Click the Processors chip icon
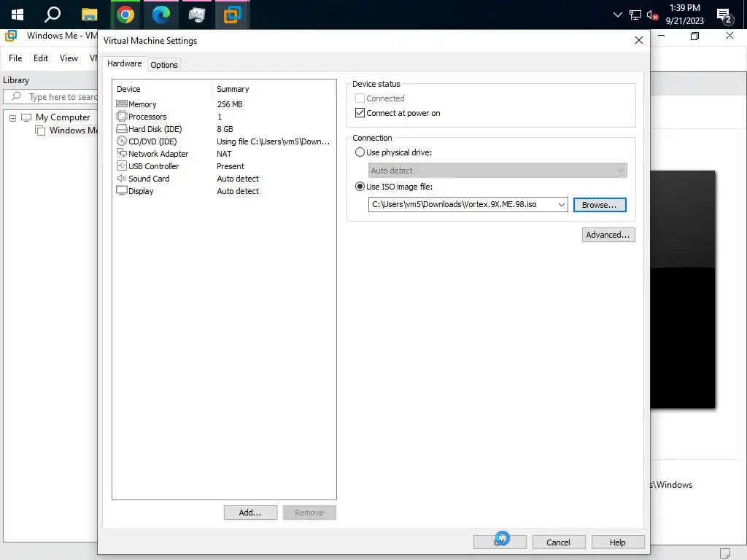This screenshot has height=560, width=747. tap(122, 116)
